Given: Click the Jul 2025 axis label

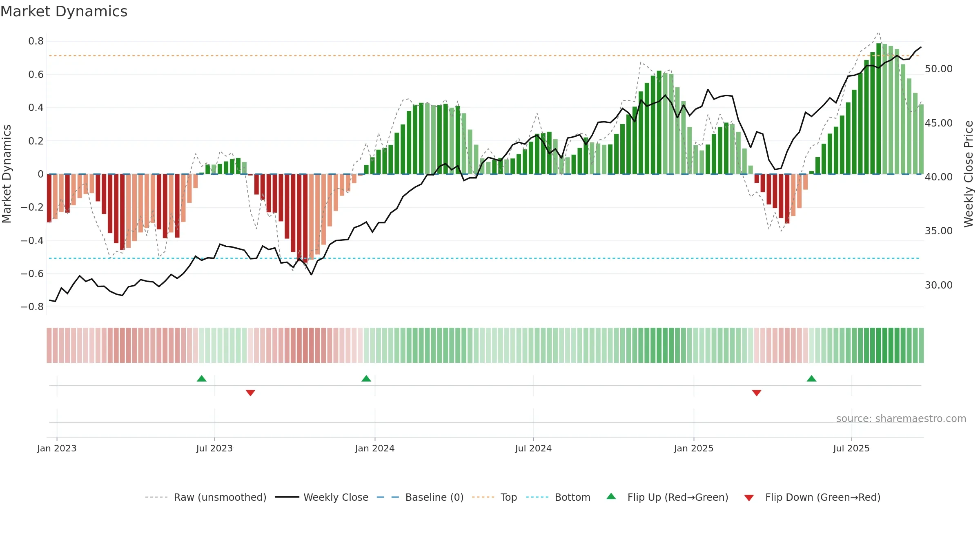Looking at the screenshot, I should [x=851, y=448].
